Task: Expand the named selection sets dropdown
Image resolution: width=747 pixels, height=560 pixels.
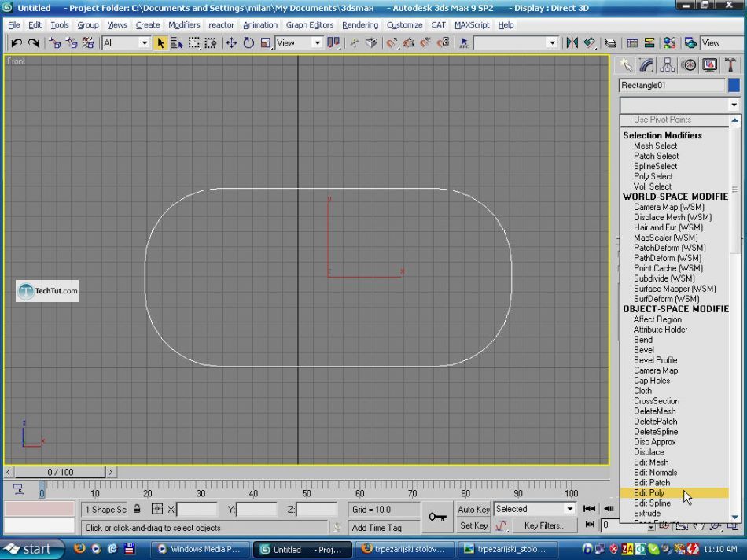Action: pos(552,43)
